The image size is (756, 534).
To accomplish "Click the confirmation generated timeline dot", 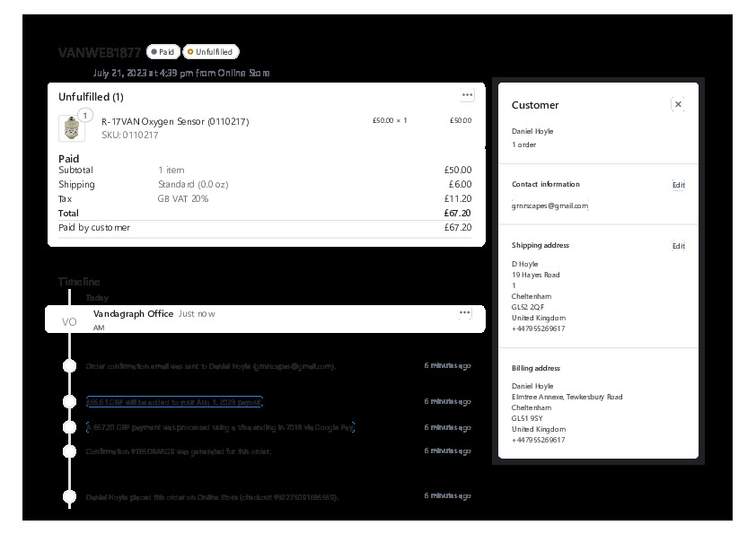I will [69, 451].
